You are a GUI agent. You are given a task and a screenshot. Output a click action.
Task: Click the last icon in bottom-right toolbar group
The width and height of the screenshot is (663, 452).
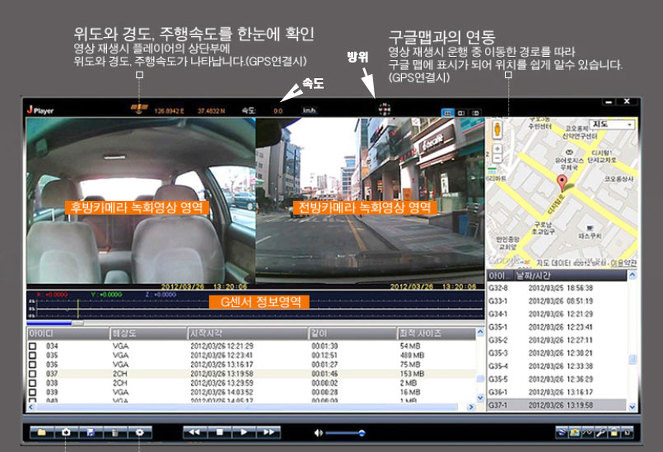[x=627, y=433]
